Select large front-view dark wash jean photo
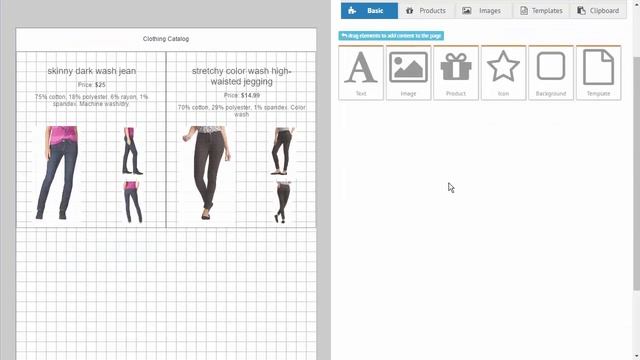The width and height of the screenshot is (640, 360). [57, 173]
